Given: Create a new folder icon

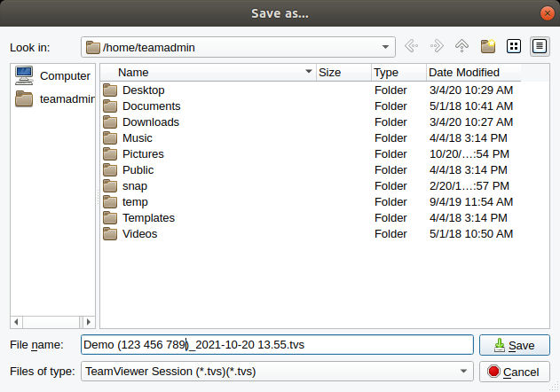Looking at the screenshot, I should (488, 46).
